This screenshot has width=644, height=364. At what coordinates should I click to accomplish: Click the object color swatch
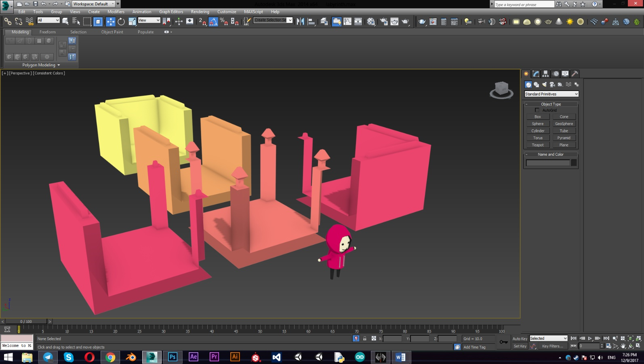click(x=574, y=163)
